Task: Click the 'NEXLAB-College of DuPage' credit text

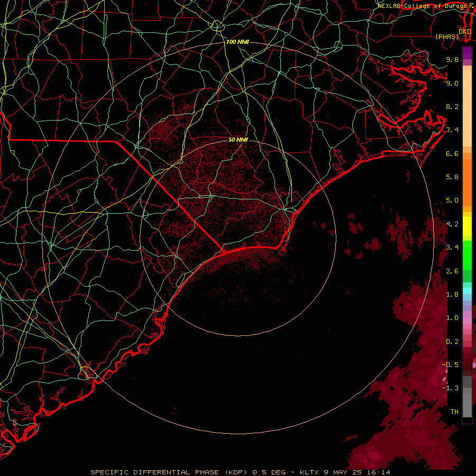Action: tap(422, 6)
